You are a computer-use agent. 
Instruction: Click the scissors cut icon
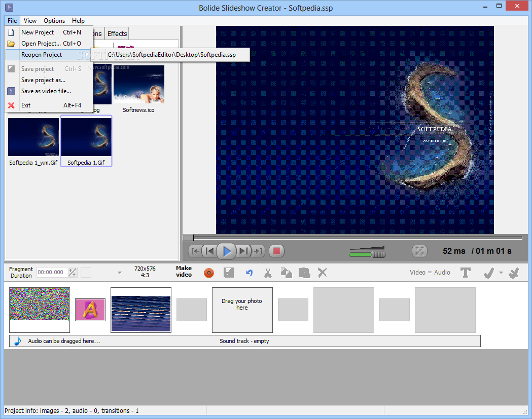(x=268, y=273)
